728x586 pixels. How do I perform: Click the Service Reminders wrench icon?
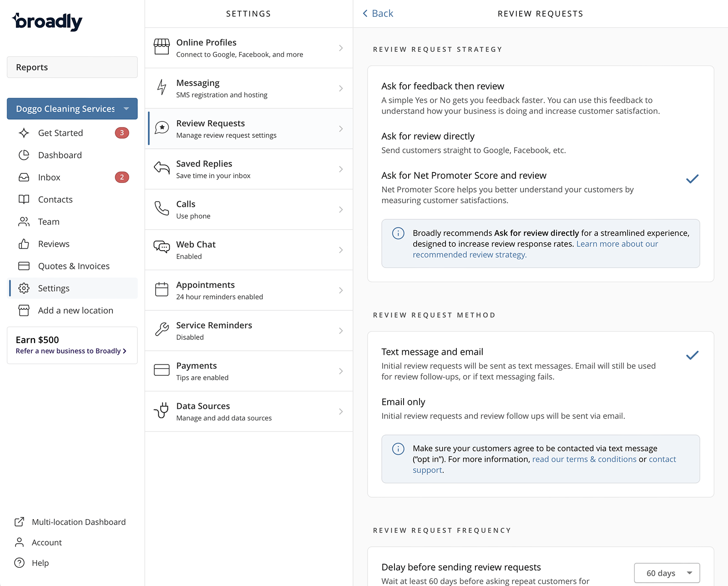[x=162, y=329]
